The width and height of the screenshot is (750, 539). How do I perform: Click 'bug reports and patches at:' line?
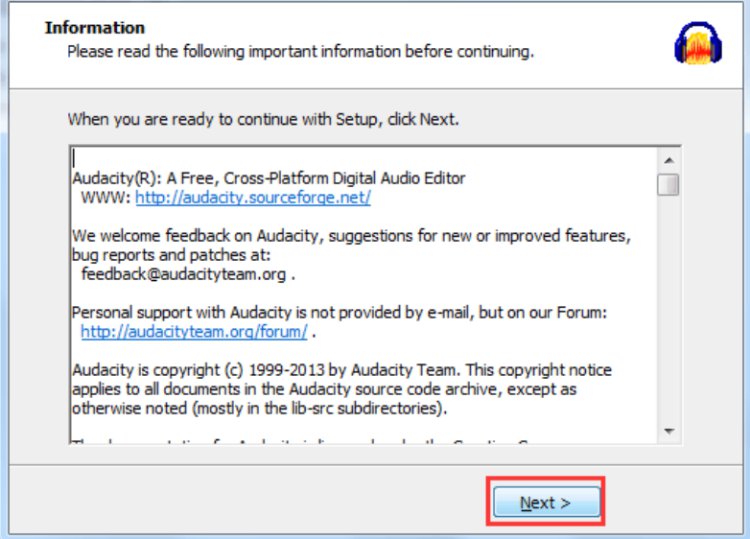click(171, 255)
